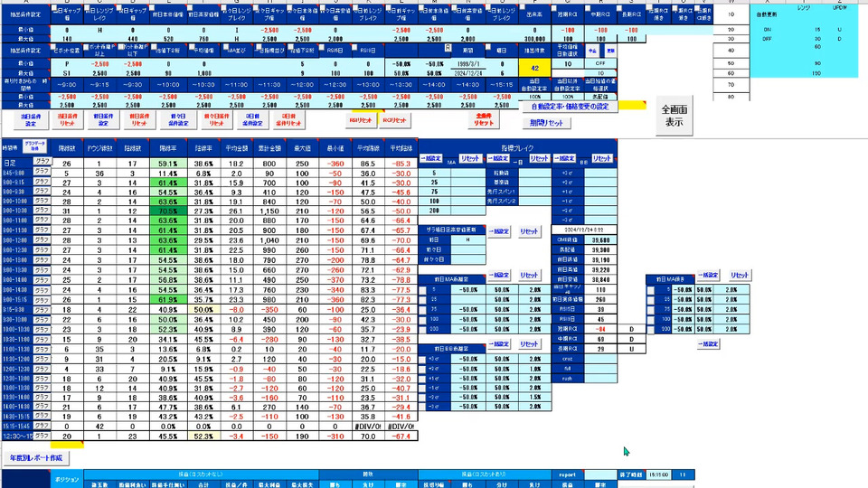Click the 全画面表示 button
Viewport: 868px width, 488px height.
point(674,116)
